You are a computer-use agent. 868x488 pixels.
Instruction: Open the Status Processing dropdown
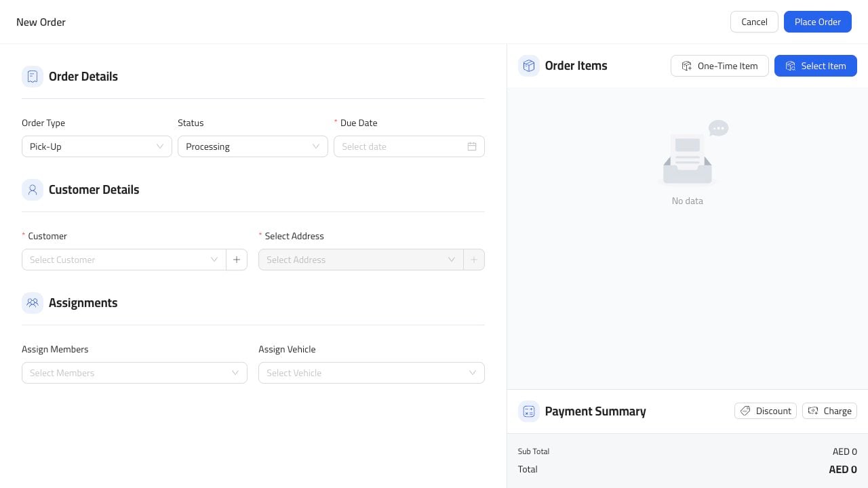(x=253, y=146)
